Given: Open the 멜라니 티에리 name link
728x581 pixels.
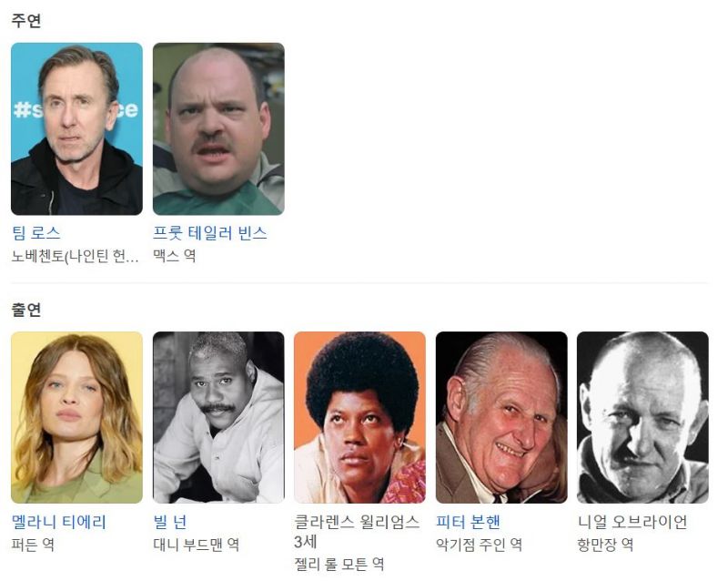Looking at the screenshot, I should 59,522.
